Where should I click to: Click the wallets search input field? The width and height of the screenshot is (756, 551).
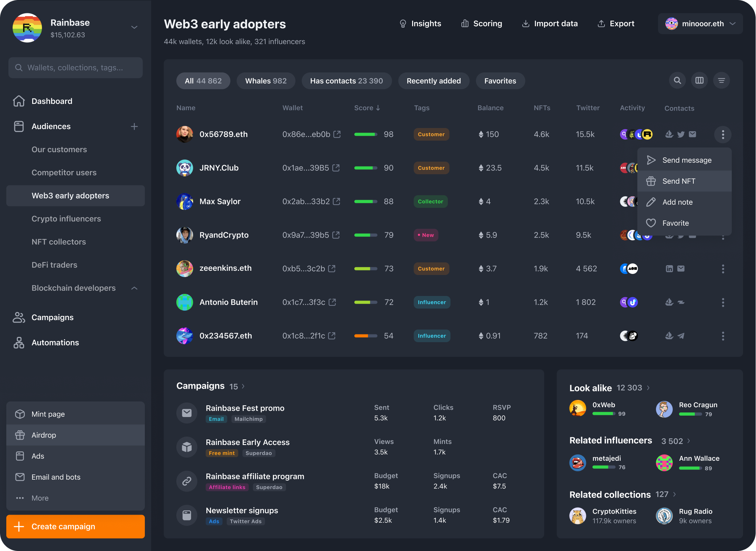pos(76,68)
